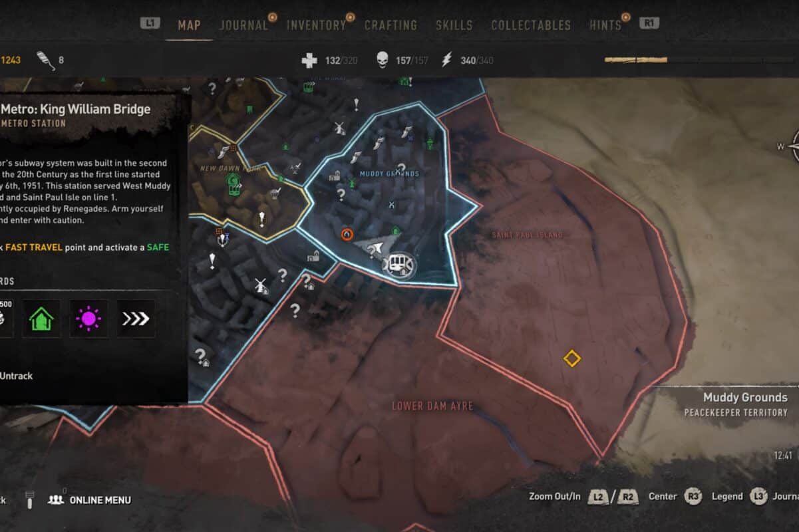
Task: Click the green safe house reward icon
Action: pos(41,319)
